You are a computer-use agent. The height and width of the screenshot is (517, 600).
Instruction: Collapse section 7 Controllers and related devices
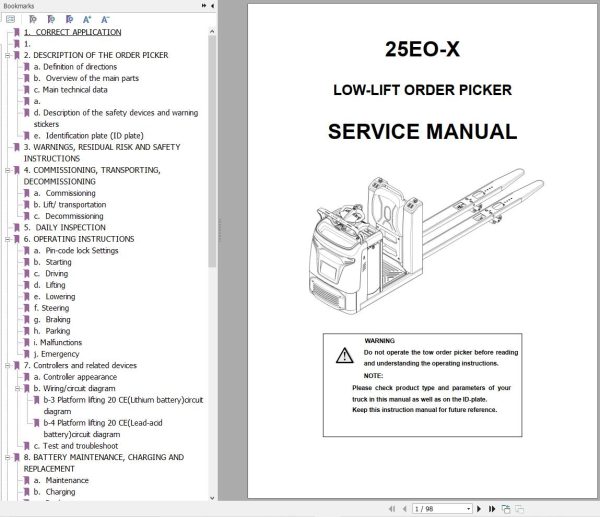point(7,365)
